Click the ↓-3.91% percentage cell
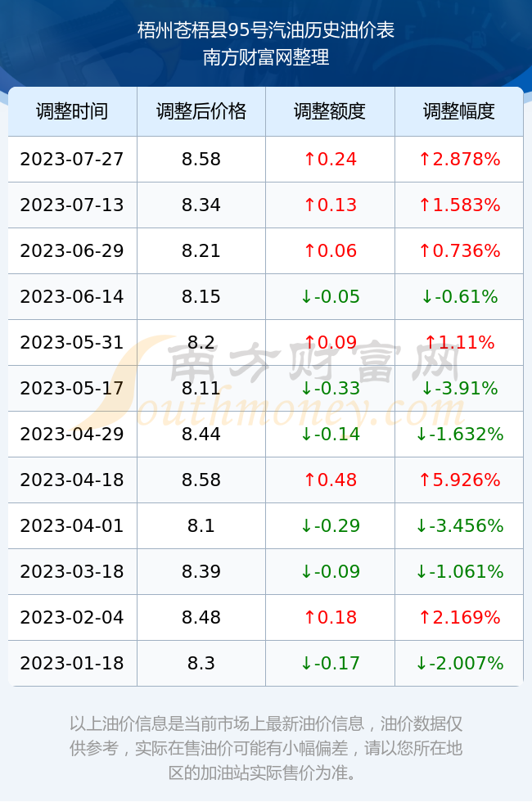Screen dimensions: 532x802 point(459,388)
